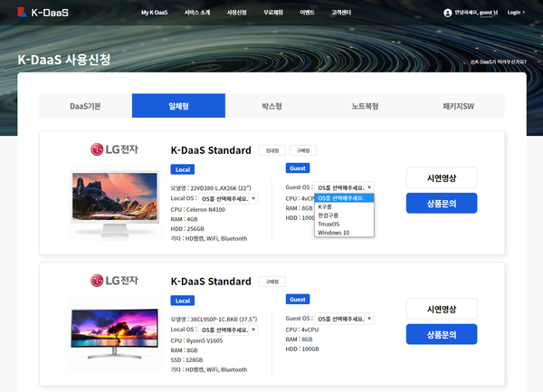
Task: Switch to the 박스형 tab
Action: click(271, 106)
